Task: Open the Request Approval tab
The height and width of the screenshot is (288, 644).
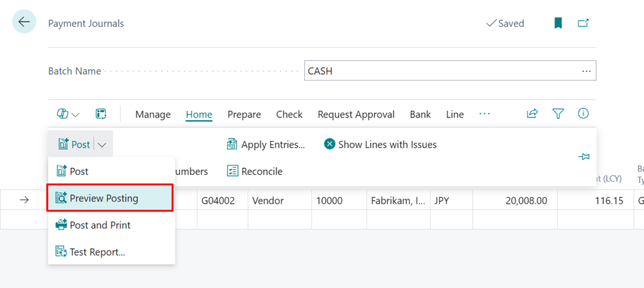Action: tap(356, 114)
